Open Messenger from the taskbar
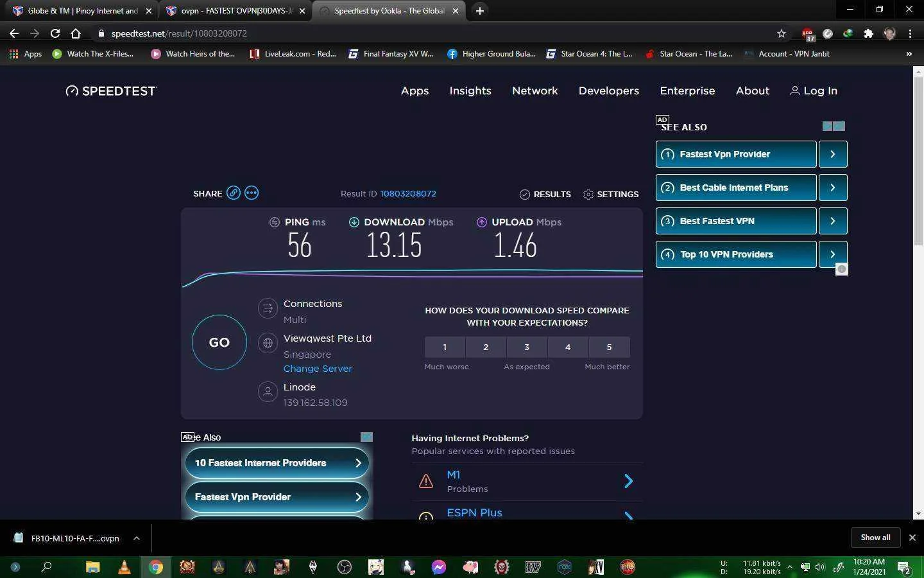The width and height of the screenshot is (924, 578). pos(439,567)
